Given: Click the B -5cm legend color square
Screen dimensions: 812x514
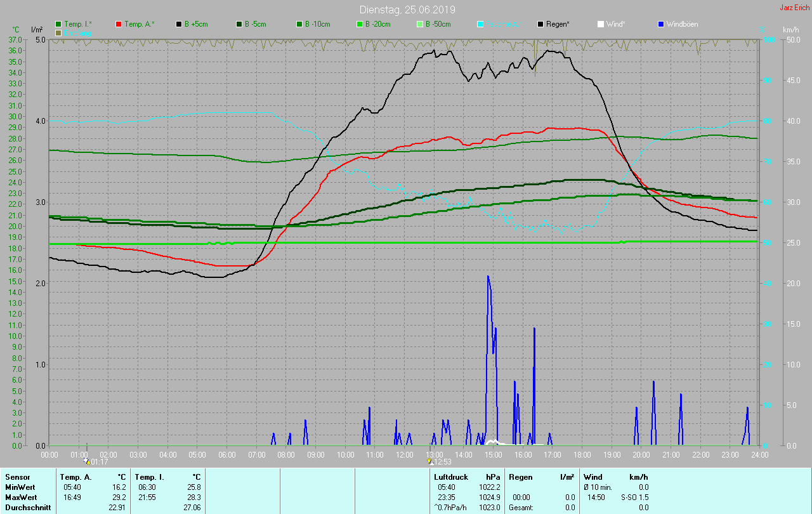Looking at the screenshot, I should (240, 24).
